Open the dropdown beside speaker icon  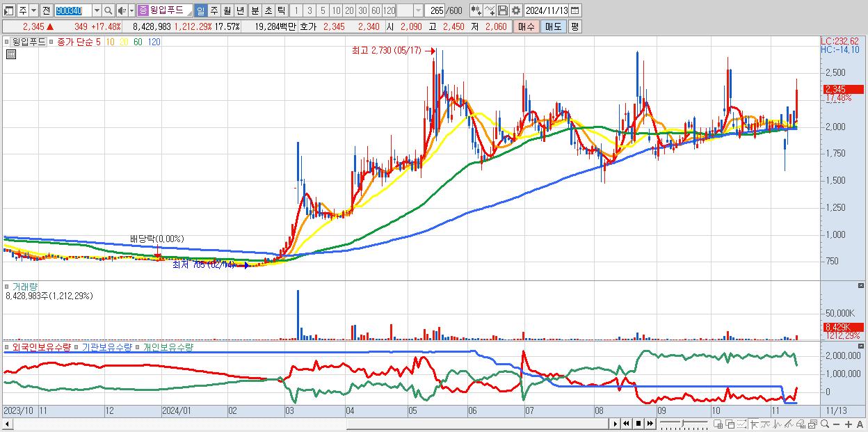[x=131, y=10]
